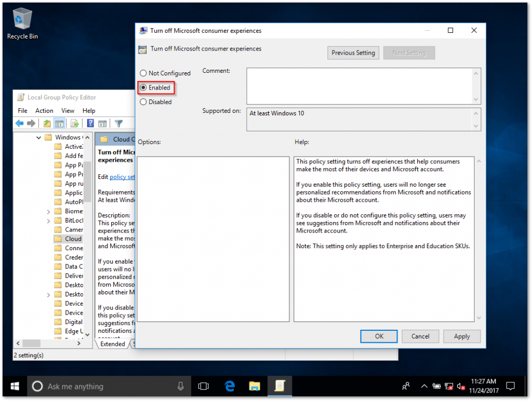Select the Add fe folder in the tree

click(x=69, y=156)
